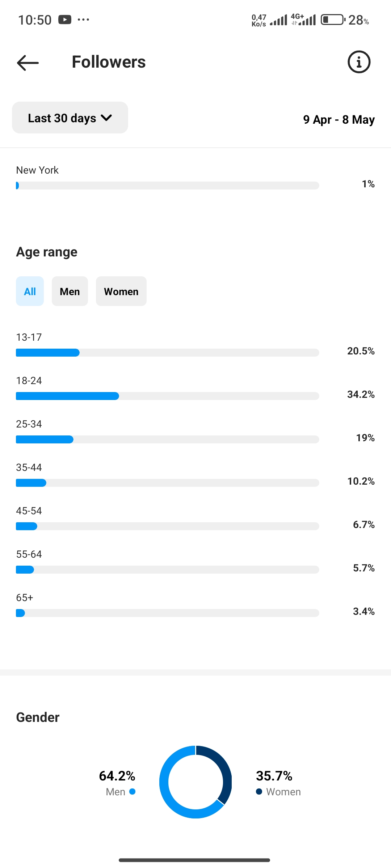Open the info circle icon

coord(359,62)
